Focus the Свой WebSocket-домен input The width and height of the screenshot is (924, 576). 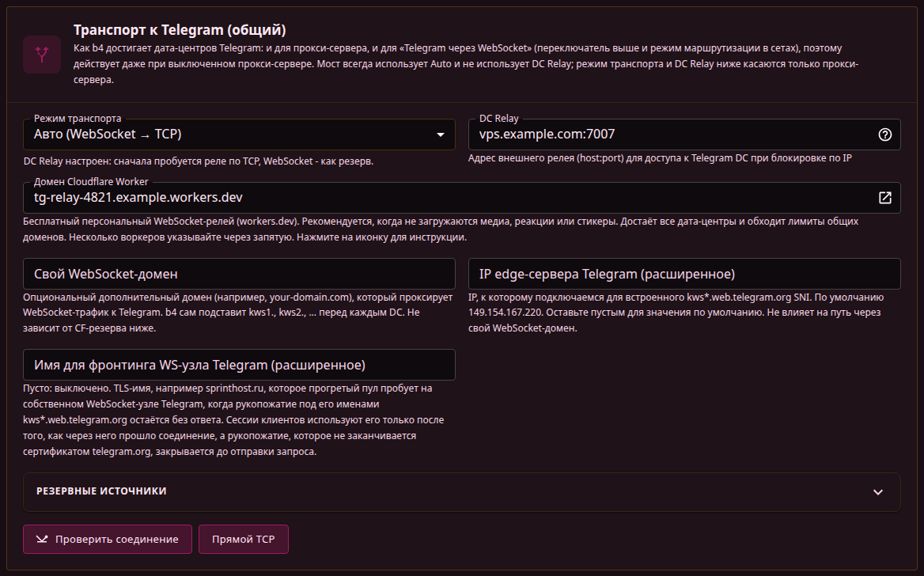tap(239, 274)
